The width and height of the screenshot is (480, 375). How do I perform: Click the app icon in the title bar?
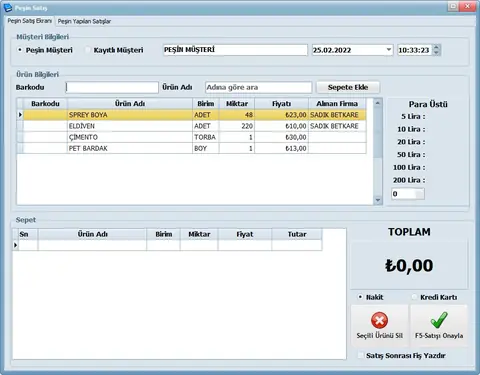(x=7, y=7)
